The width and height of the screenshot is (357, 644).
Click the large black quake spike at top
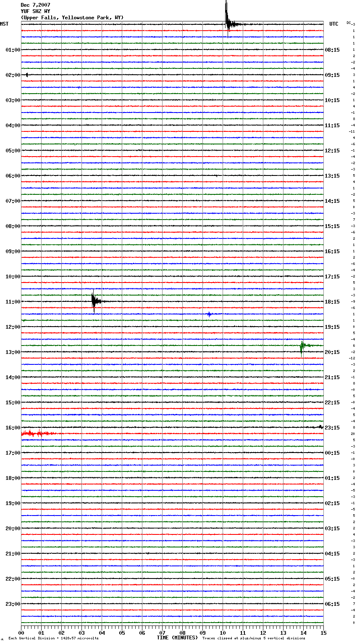tap(228, 19)
